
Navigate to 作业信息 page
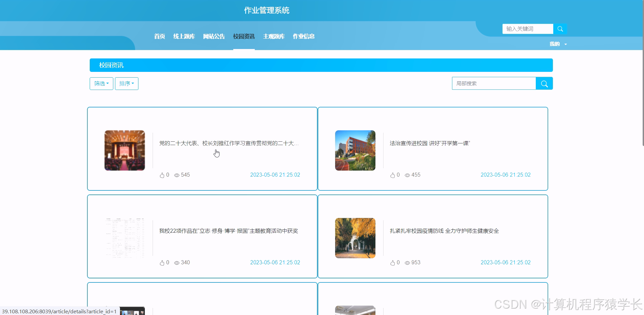pyautogui.click(x=304, y=36)
